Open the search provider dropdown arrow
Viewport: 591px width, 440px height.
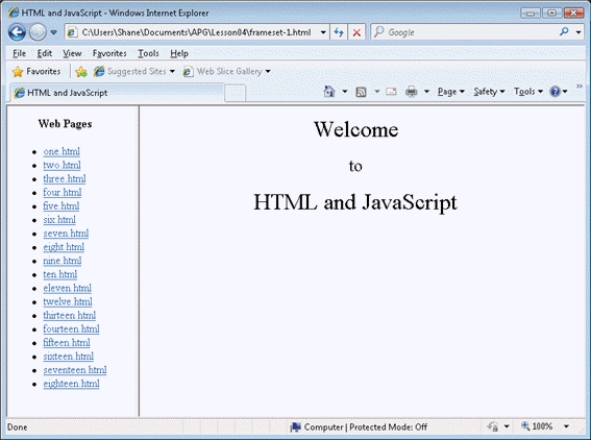579,32
